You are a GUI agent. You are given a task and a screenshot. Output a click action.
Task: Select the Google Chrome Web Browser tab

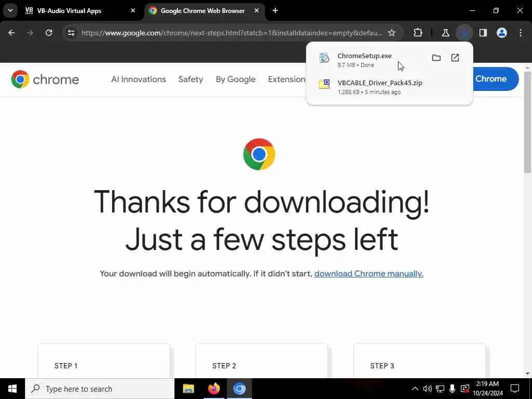point(203,10)
